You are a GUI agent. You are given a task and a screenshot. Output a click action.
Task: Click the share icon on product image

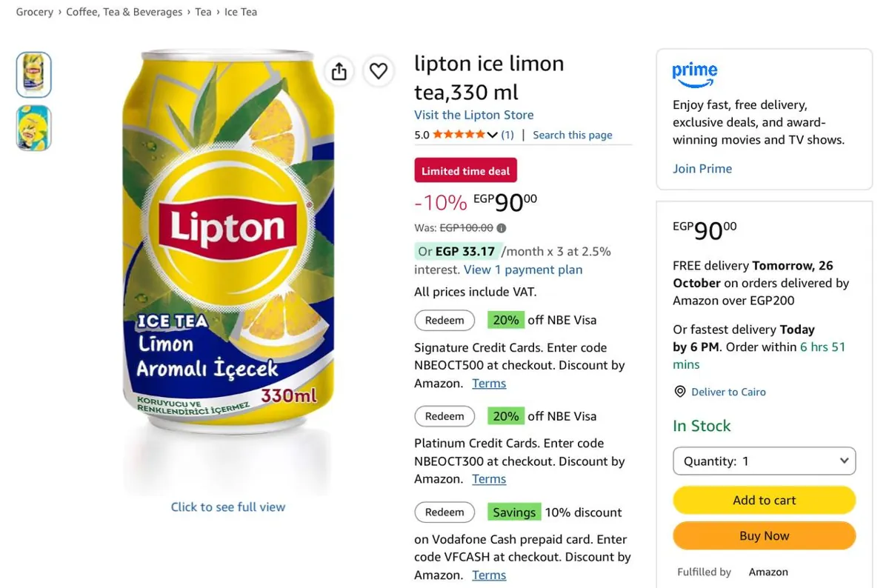click(339, 71)
